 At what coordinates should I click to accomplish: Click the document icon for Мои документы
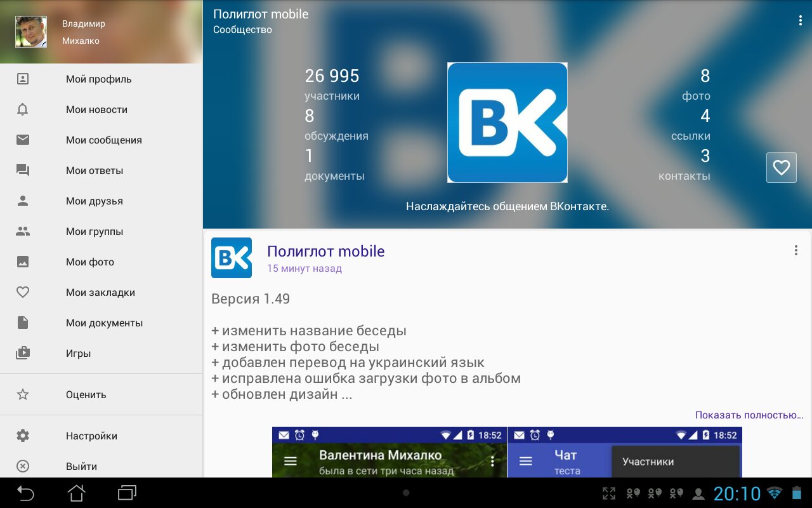coord(23,323)
